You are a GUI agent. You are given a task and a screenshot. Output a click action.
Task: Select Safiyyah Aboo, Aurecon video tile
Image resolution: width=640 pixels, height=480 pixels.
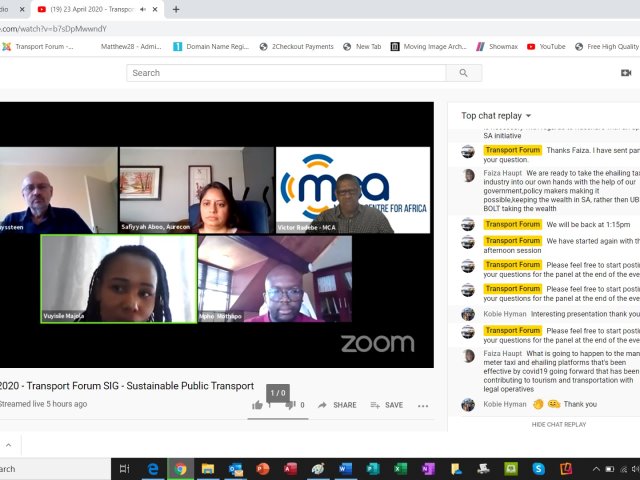click(197, 190)
